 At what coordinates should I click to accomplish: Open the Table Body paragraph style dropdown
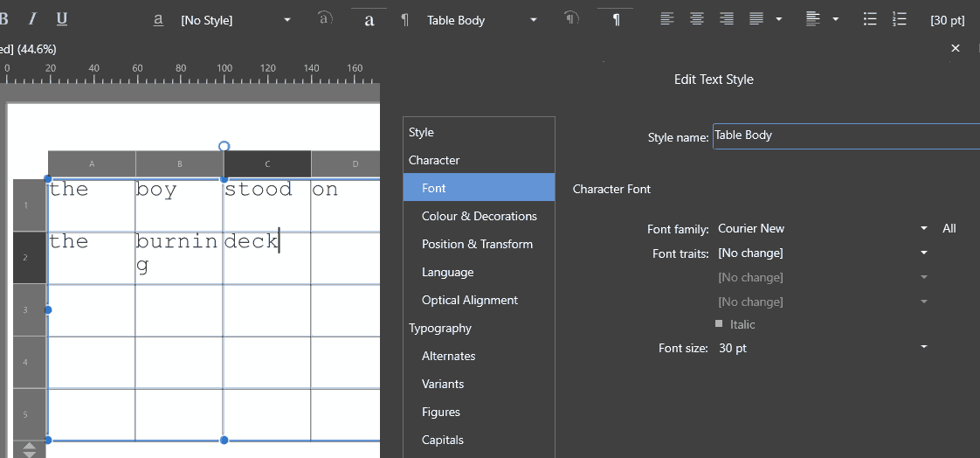[x=534, y=20]
